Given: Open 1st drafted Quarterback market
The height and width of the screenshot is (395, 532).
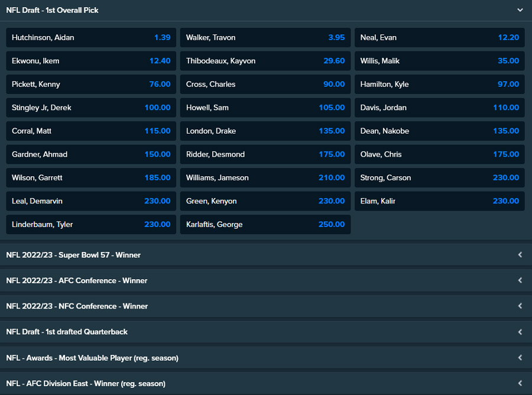Looking at the screenshot, I should (266, 332).
